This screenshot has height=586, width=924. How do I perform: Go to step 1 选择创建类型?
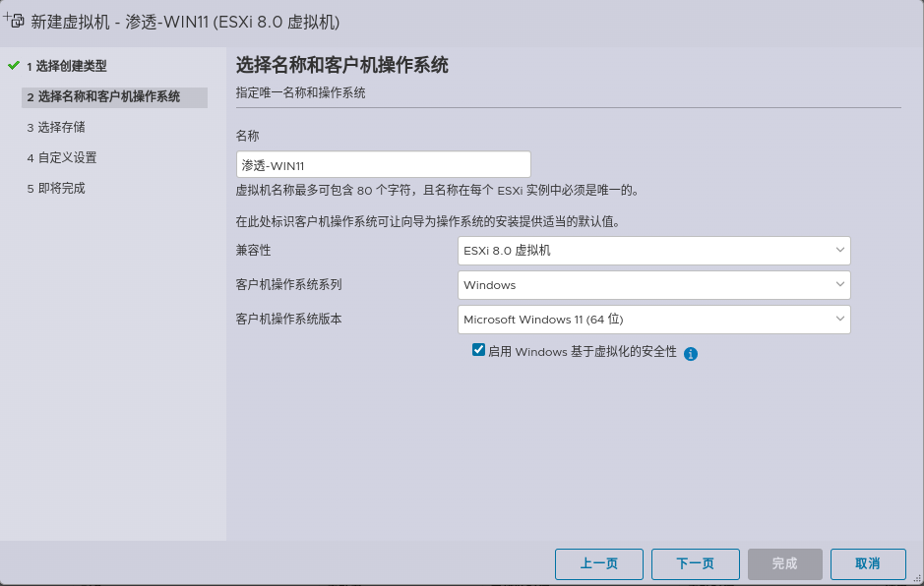(67, 66)
